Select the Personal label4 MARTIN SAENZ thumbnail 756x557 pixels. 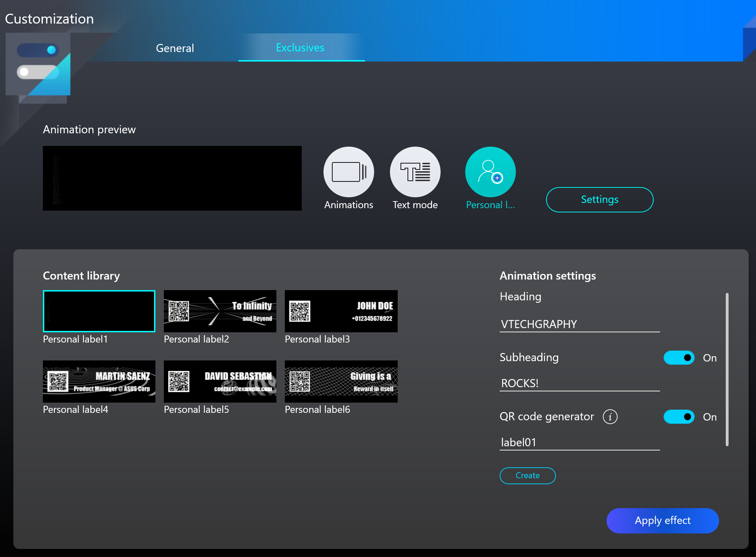click(x=99, y=381)
